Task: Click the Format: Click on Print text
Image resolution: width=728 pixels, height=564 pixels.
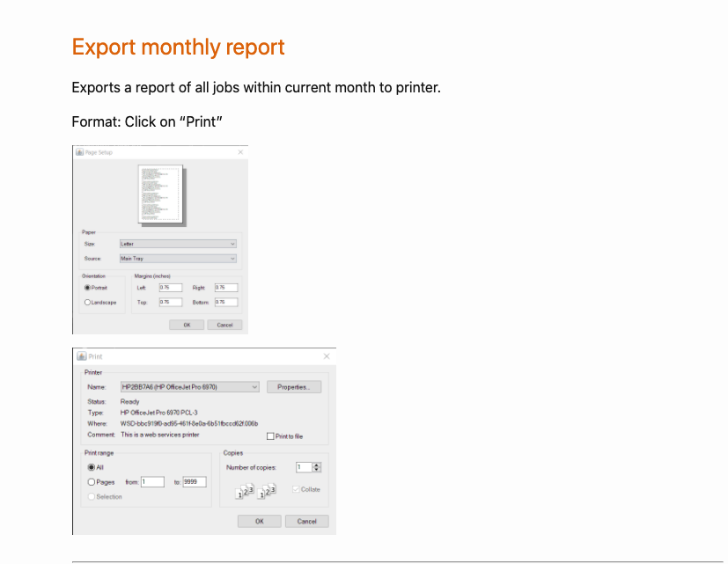Action: [147, 122]
